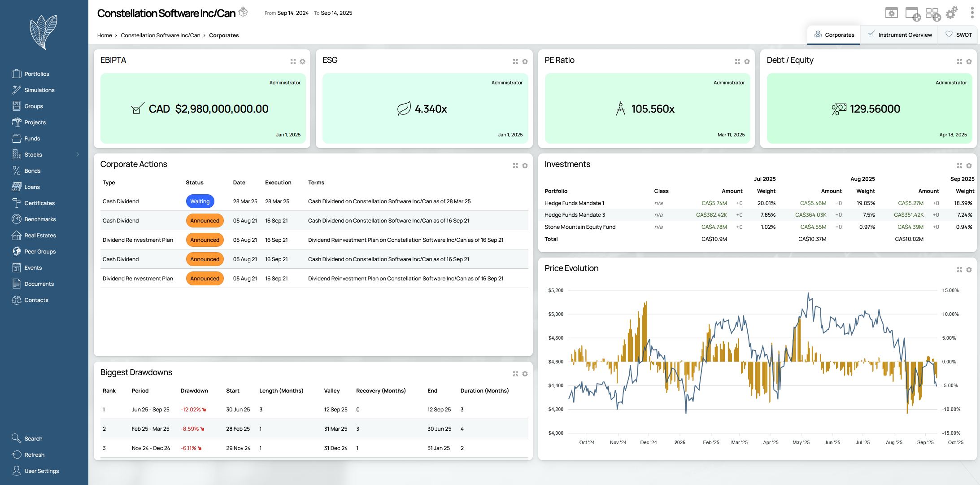The width and height of the screenshot is (980, 485).
Task: Expand the Stocks submenu chevron
Action: tap(78, 155)
